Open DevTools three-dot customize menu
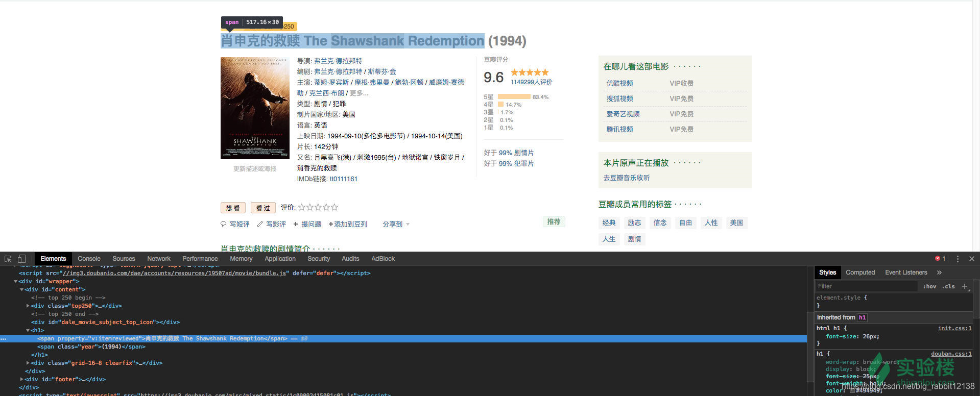 (958, 259)
